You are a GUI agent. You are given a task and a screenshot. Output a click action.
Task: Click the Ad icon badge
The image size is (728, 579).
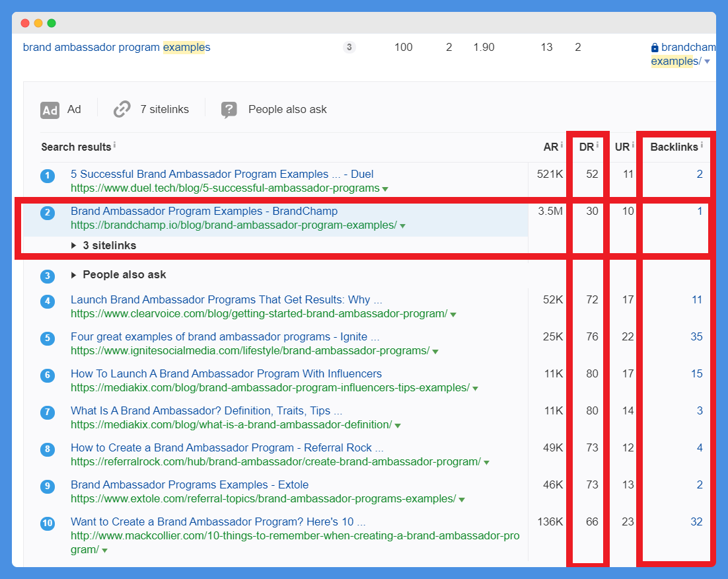(x=50, y=110)
